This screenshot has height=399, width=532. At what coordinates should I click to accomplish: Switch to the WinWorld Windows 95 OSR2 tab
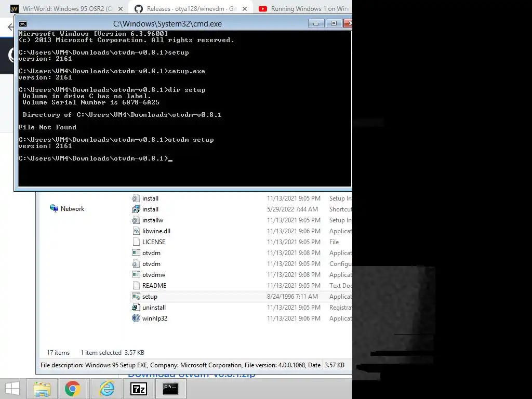[x=67, y=9]
